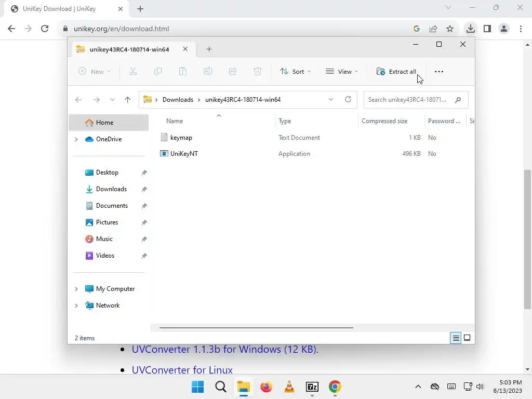
Task: Sort by Compressed size column header
Action: 384,121
